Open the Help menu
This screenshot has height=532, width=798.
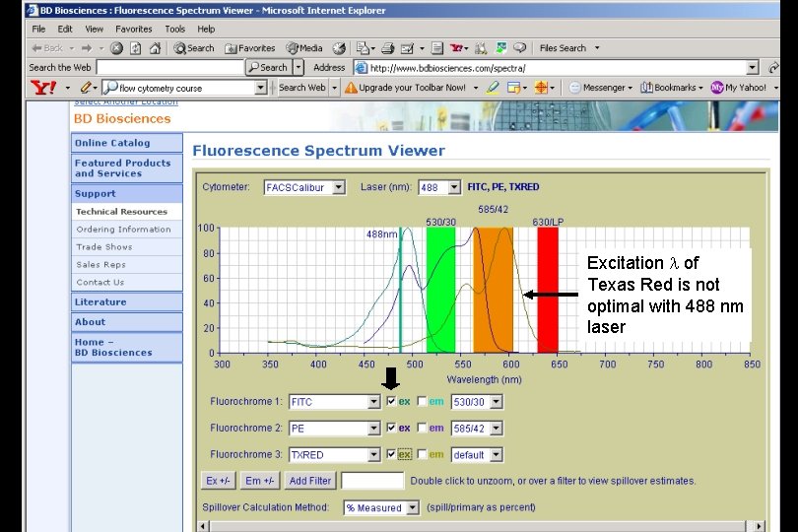click(x=206, y=29)
